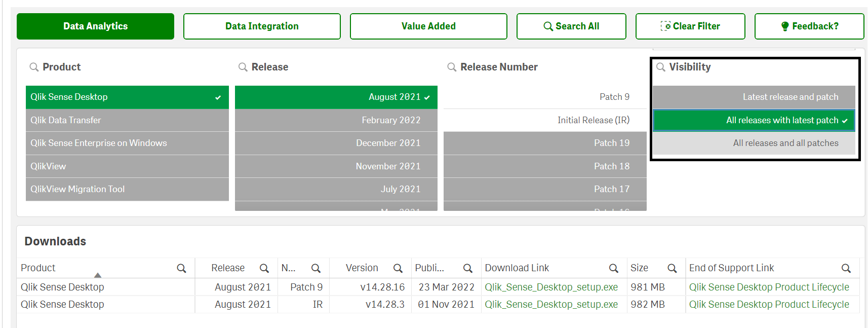The height and width of the screenshot is (328, 868).
Task: Select Initial Release (IR) release number
Action: click(545, 120)
